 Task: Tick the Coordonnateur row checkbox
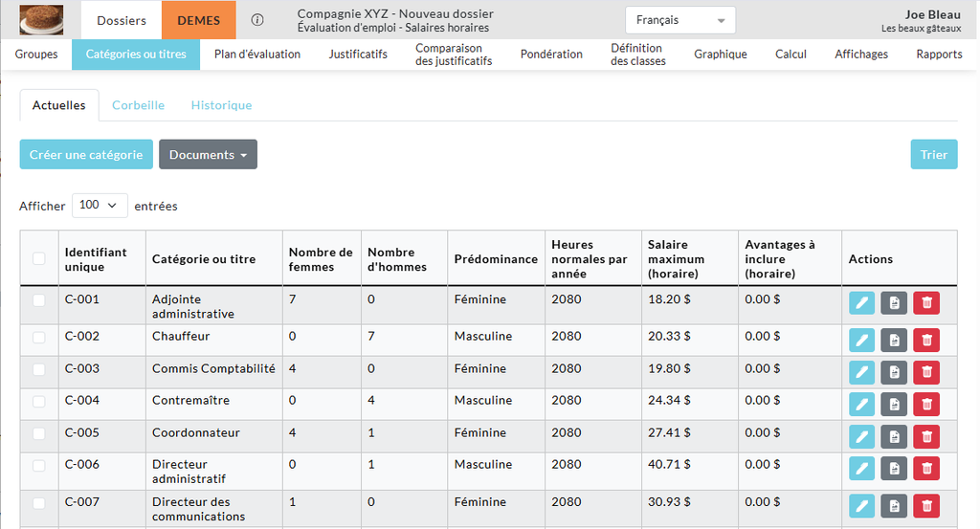pos(38,433)
